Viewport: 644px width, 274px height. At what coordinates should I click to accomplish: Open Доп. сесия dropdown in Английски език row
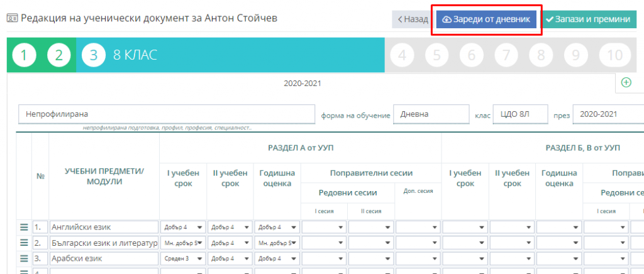point(418,227)
